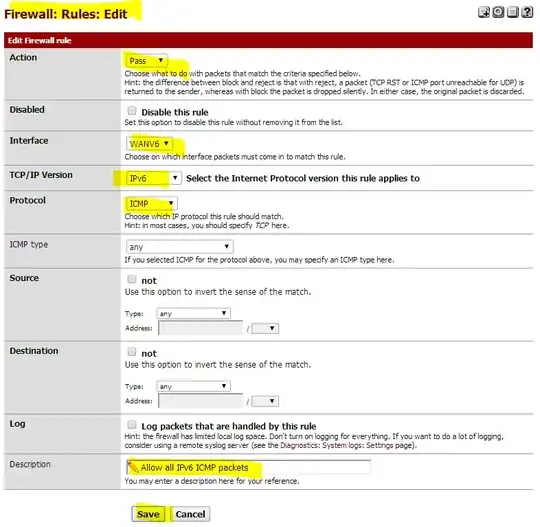Check the Disable this rule checkbox

132,111
